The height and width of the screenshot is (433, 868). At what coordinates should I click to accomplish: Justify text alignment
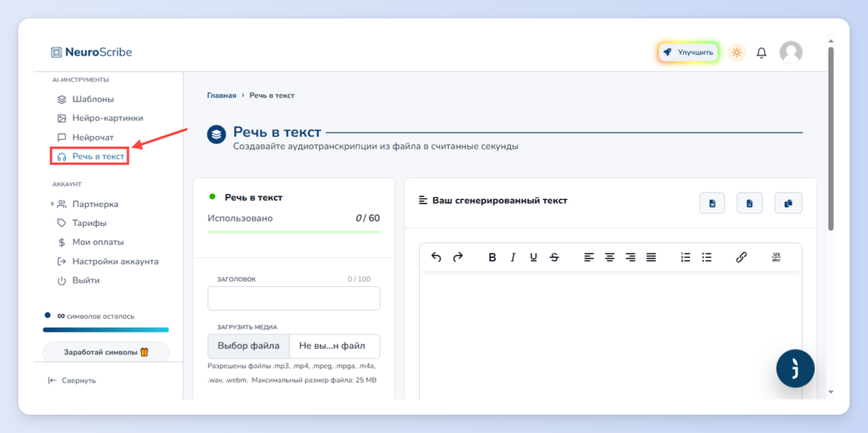(x=651, y=257)
